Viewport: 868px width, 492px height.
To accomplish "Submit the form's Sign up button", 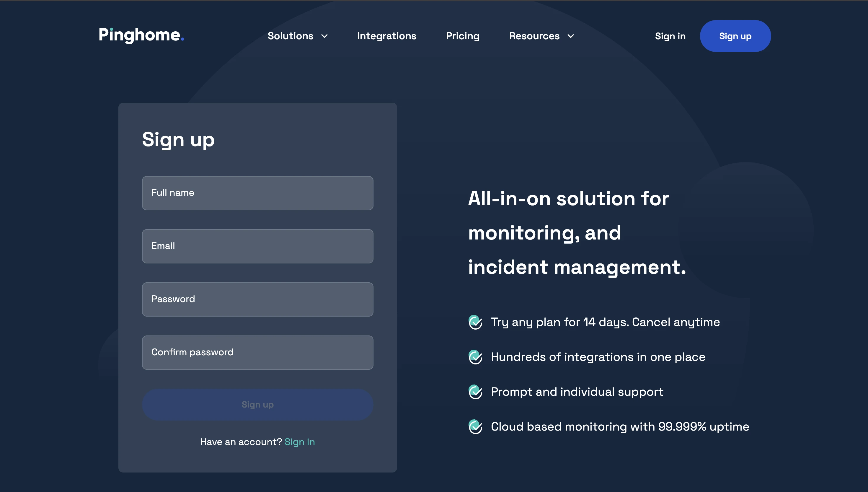I will click(257, 405).
